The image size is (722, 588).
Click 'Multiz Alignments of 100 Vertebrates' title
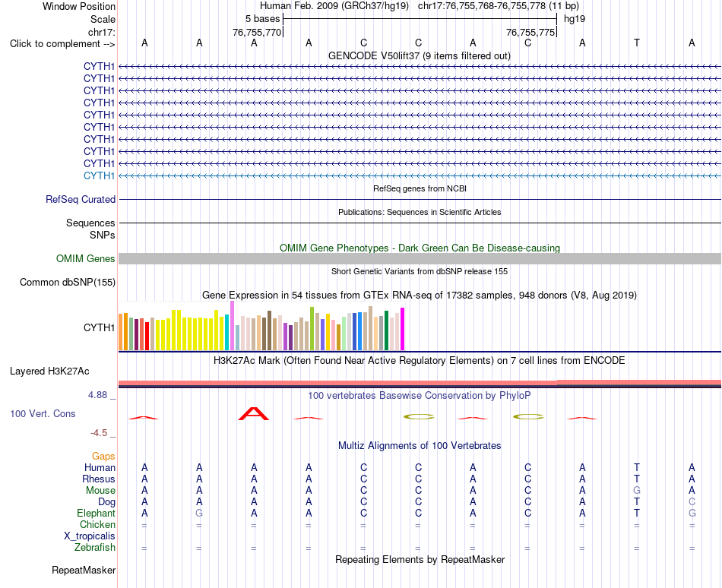(x=420, y=445)
